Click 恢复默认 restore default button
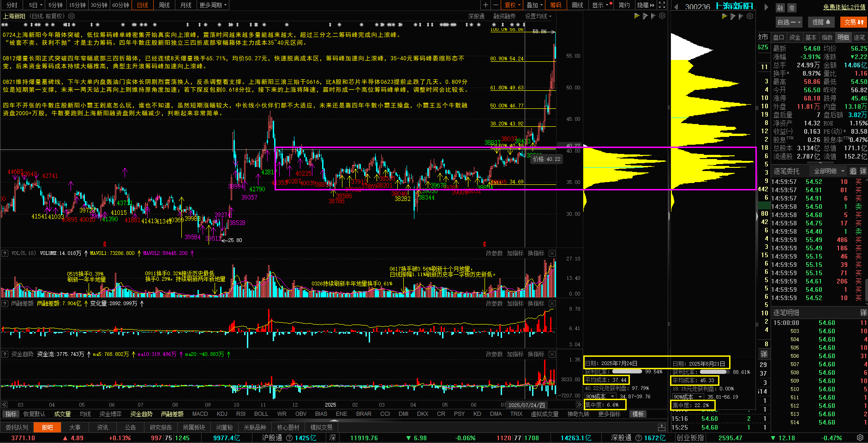The width and height of the screenshot is (868, 443). (34, 414)
